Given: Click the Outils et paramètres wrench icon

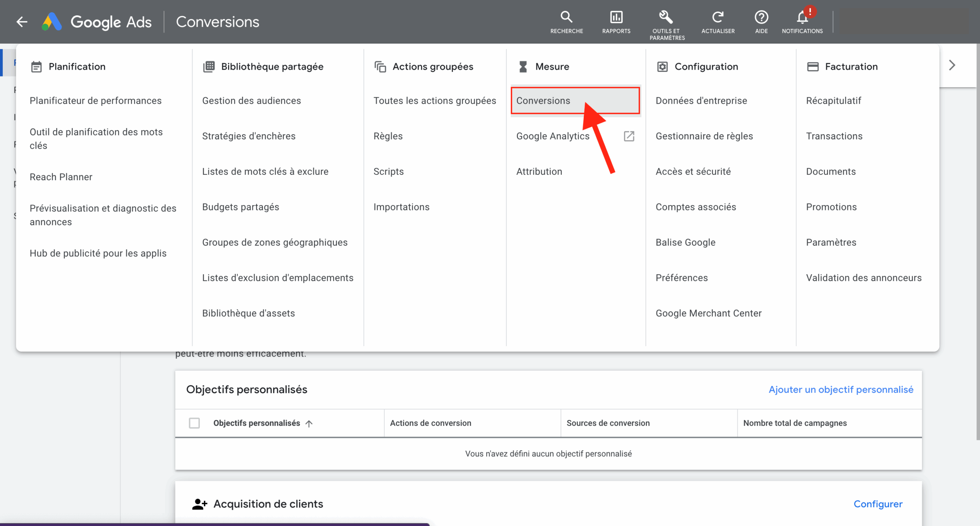Looking at the screenshot, I should pos(666,17).
